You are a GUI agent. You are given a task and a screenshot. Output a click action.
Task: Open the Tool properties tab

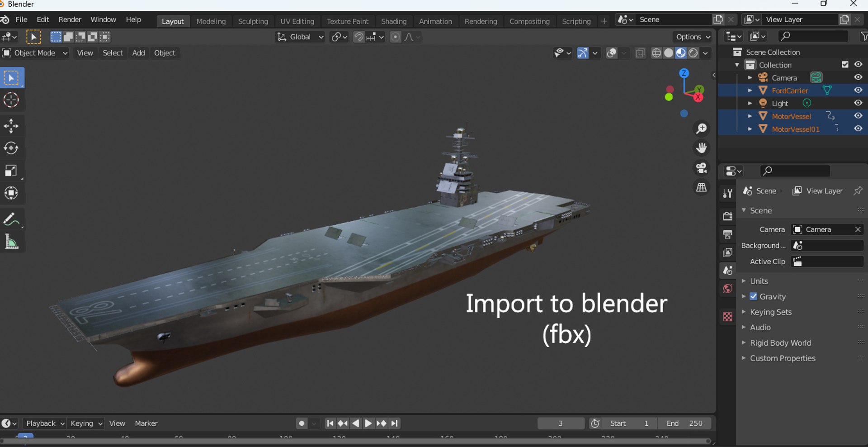pyautogui.click(x=727, y=194)
